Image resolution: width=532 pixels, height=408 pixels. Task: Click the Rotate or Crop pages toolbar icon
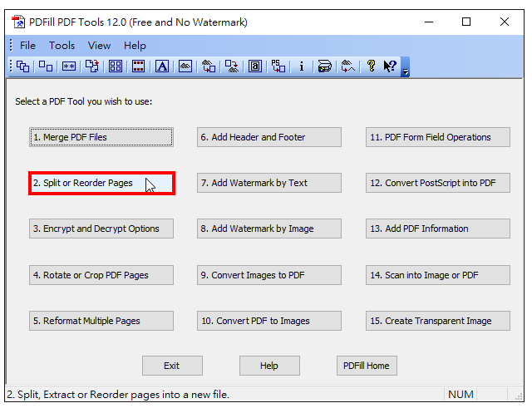(x=92, y=66)
